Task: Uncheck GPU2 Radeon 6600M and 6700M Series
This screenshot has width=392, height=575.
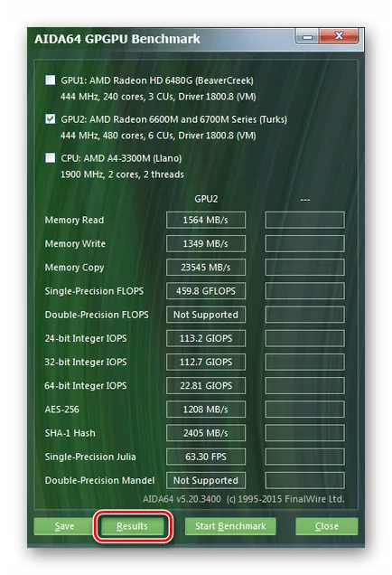Action: (x=51, y=118)
